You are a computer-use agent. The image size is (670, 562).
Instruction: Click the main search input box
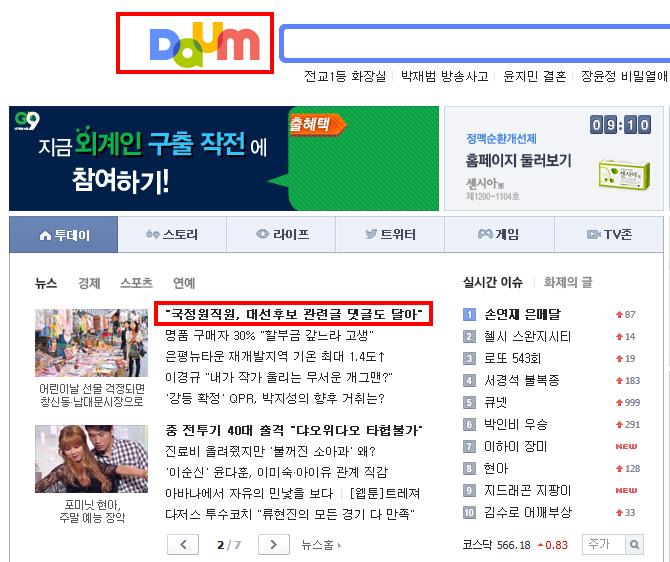click(475, 43)
